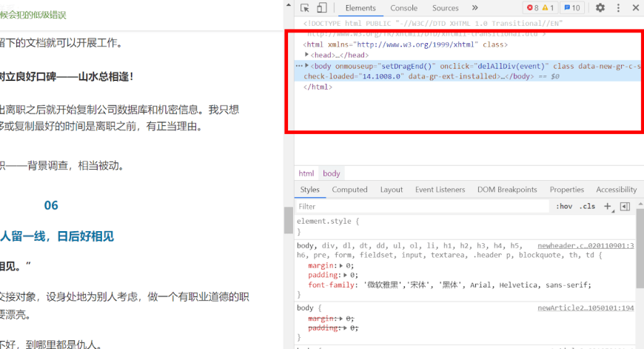Viewport: 644px width, 349px height.
Task: Toggle the device toolbar icon
Action: [322, 8]
